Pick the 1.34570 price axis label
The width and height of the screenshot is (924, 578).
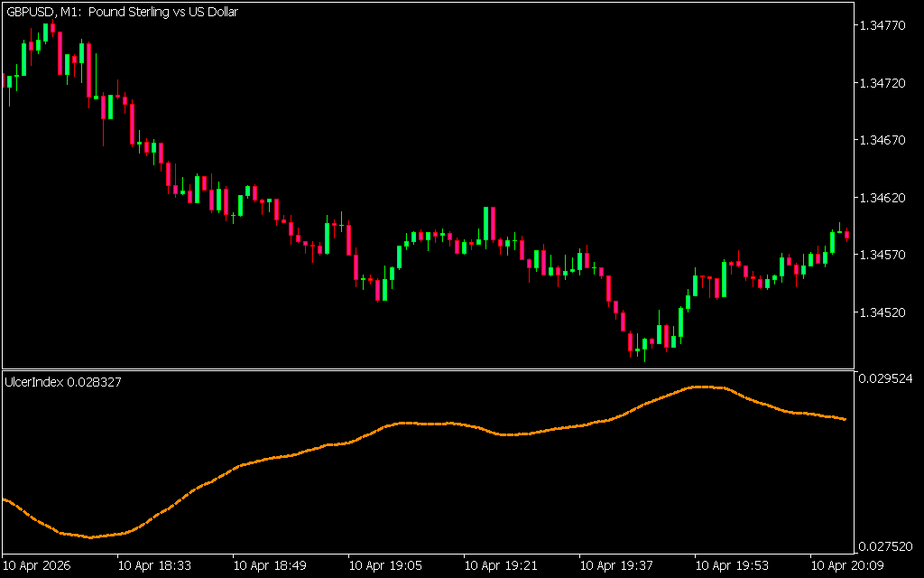pos(885,255)
